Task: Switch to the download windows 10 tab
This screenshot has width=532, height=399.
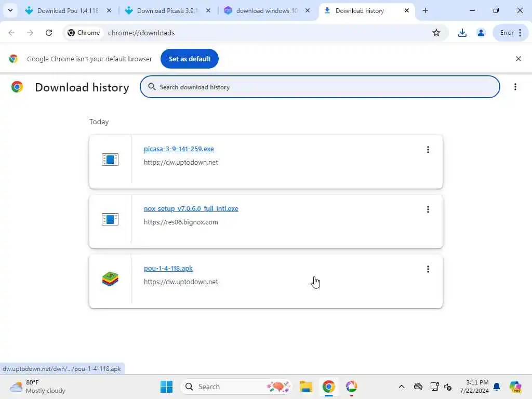Action: pyautogui.click(x=267, y=10)
